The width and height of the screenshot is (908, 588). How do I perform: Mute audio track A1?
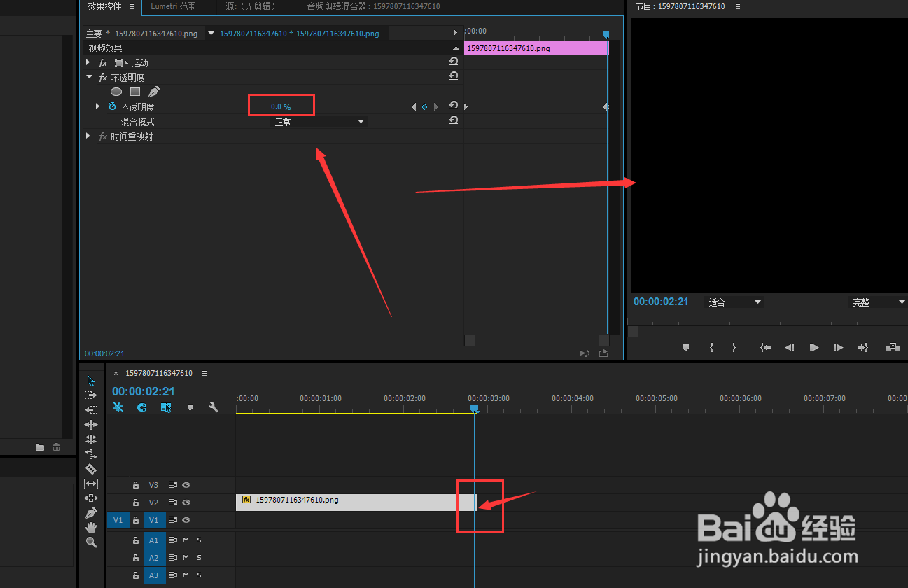(186, 540)
